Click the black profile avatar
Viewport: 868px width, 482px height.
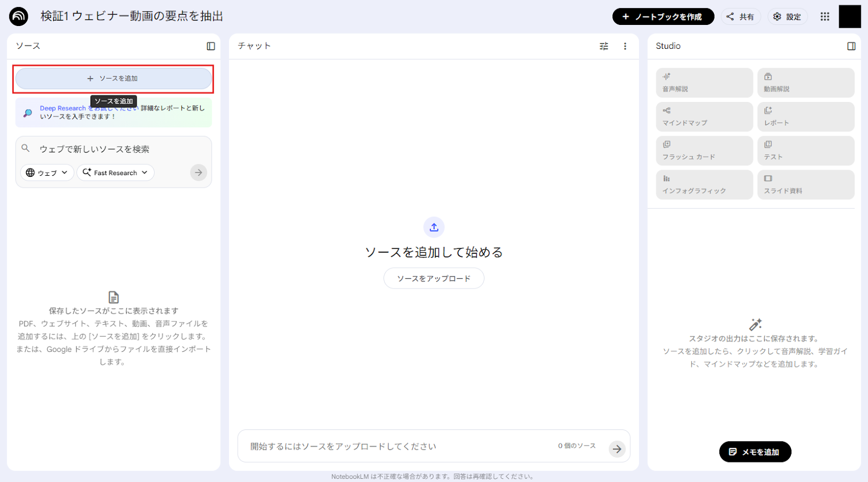coord(850,16)
